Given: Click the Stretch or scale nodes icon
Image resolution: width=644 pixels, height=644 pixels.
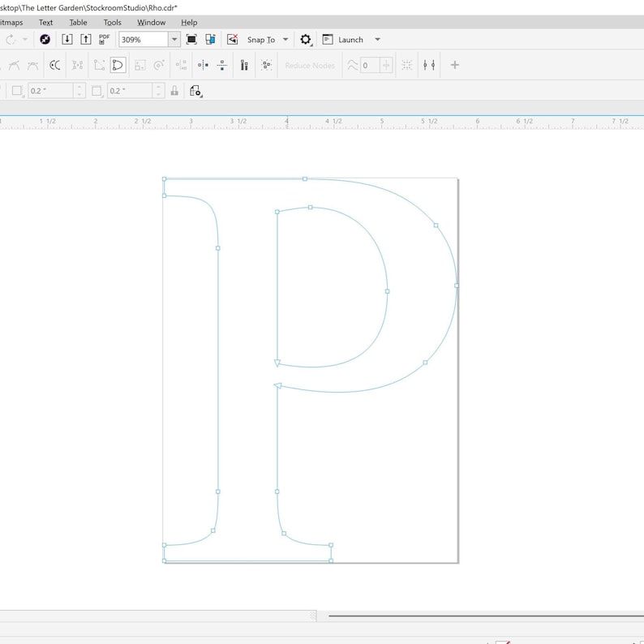Looking at the screenshot, I should [140, 65].
